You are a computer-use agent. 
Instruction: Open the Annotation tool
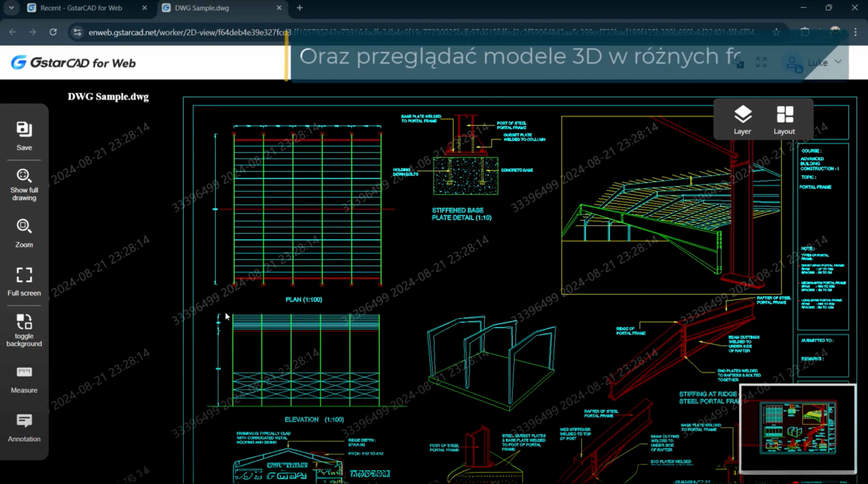[x=24, y=420]
